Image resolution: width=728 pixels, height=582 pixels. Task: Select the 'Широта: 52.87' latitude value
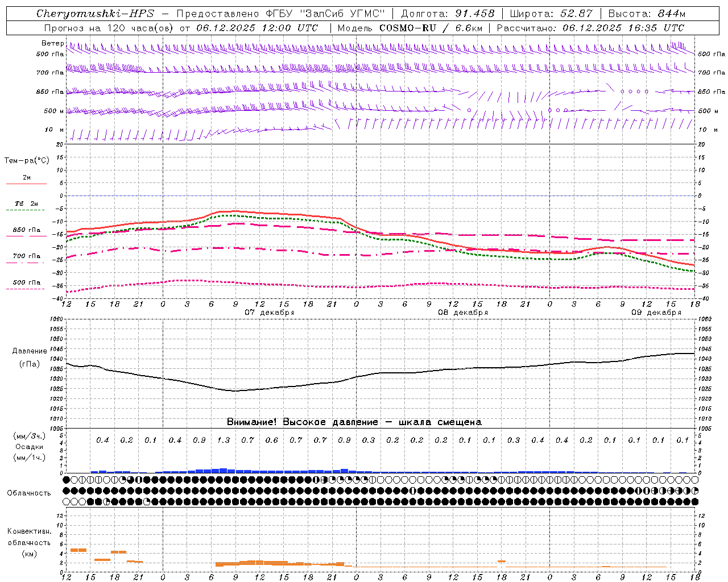(x=551, y=14)
